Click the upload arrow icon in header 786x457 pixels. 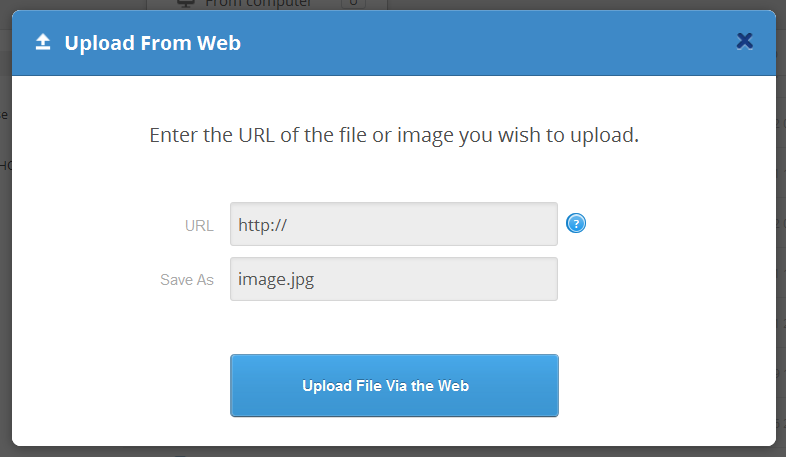point(42,42)
